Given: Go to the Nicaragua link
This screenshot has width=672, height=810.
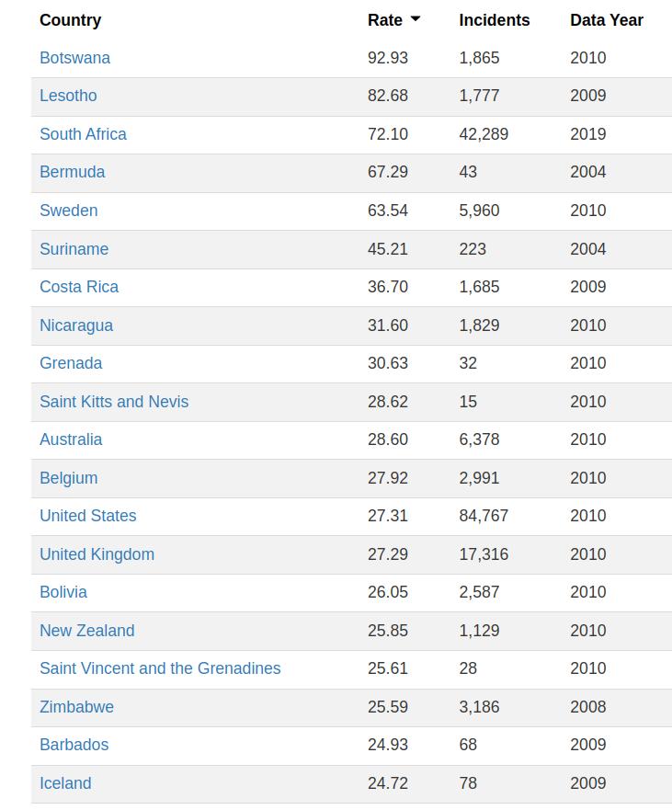Looking at the screenshot, I should [x=76, y=325].
